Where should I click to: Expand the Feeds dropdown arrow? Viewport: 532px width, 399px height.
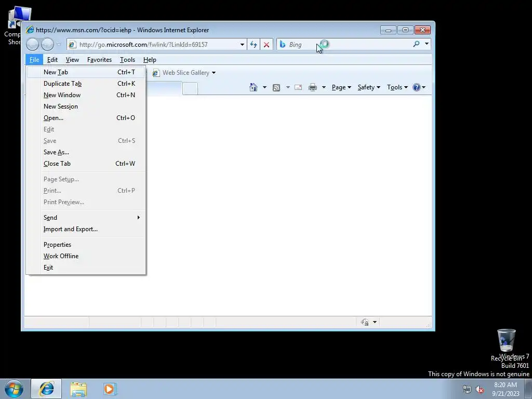[288, 87]
